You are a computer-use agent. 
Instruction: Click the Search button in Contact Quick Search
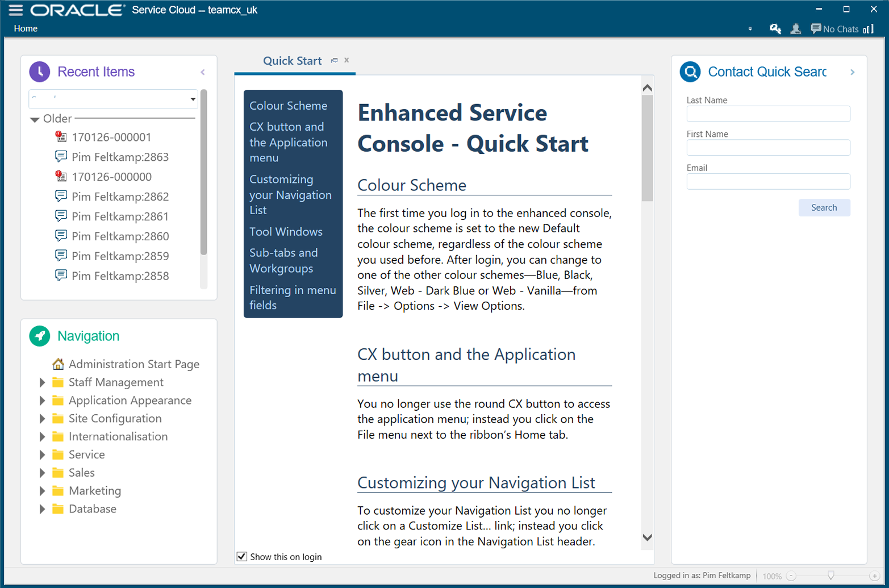824,207
